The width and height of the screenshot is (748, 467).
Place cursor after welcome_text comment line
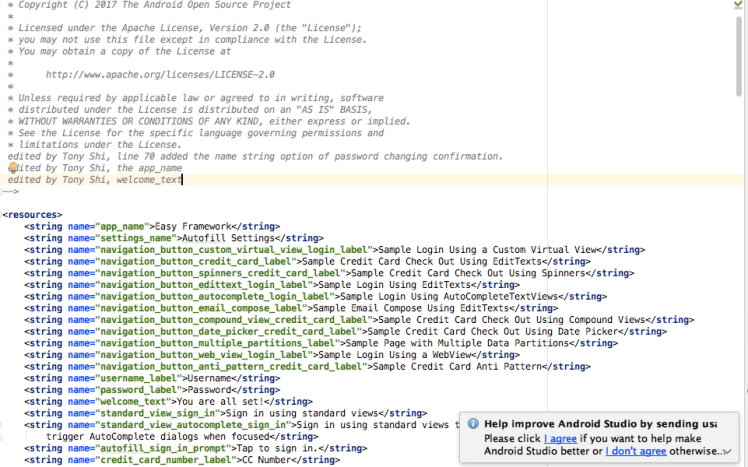(x=183, y=180)
